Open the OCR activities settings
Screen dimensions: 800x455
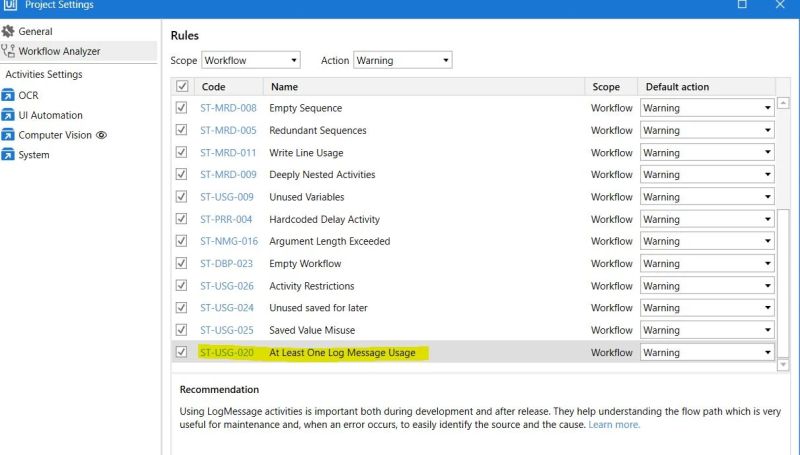28,95
